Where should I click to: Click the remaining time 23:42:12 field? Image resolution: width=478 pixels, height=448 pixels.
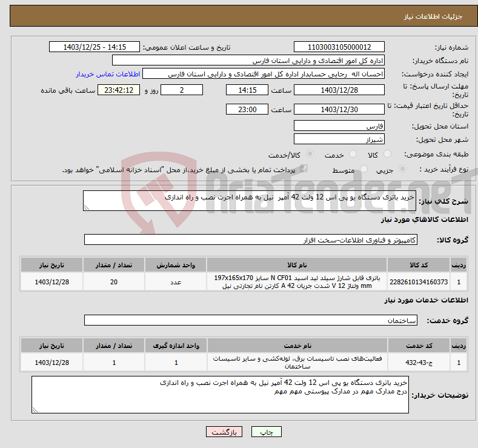[x=119, y=90]
